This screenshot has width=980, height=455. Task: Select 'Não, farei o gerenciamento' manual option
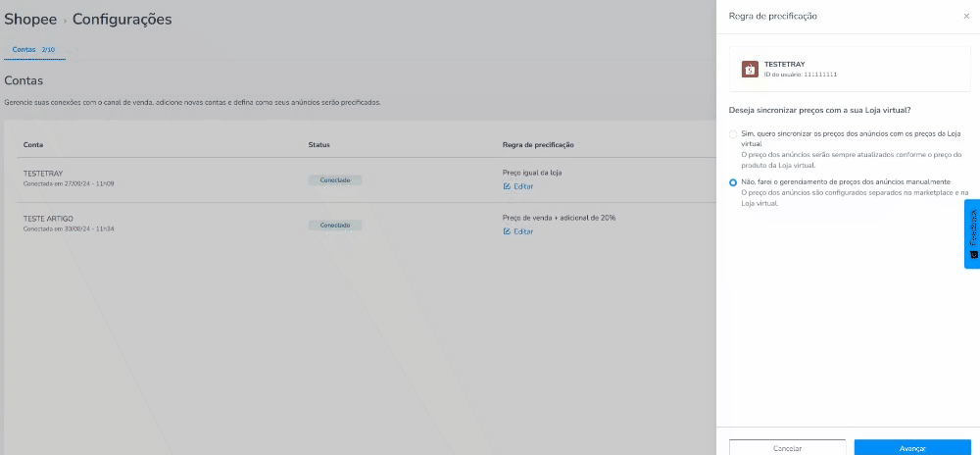point(733,181)
